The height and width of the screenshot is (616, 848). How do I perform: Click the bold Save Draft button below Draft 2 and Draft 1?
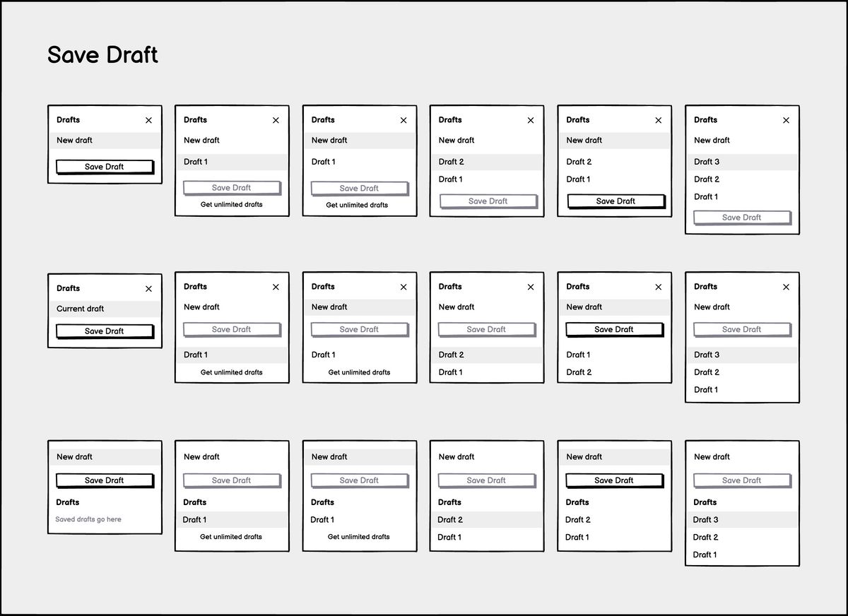click(616, 201)
